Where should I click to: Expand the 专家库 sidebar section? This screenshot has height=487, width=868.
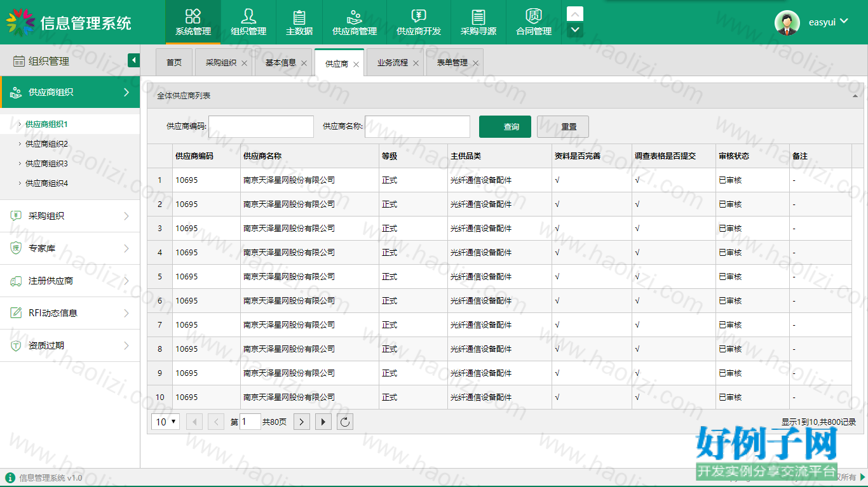[70, 248]
